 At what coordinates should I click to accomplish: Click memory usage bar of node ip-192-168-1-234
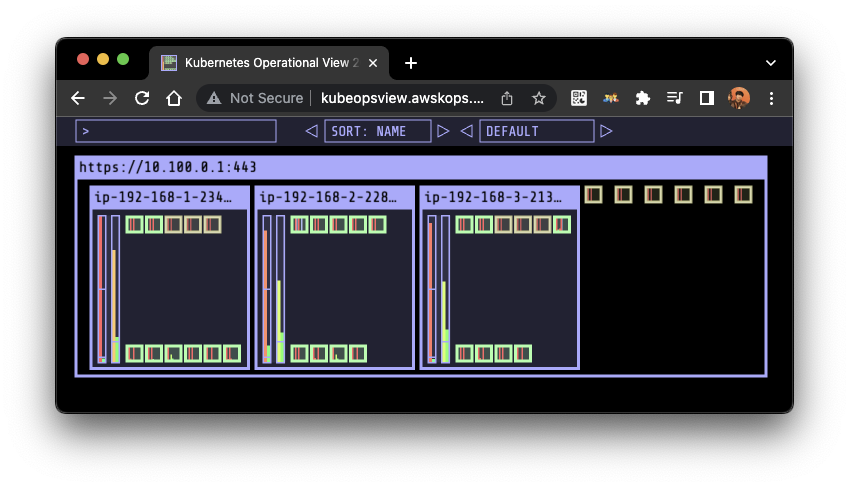(x=115, y=289)
